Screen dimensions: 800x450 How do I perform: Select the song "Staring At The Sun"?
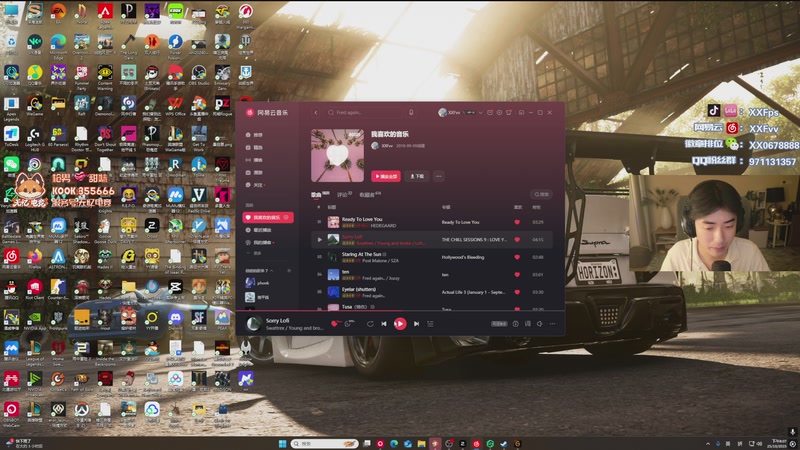361,254
